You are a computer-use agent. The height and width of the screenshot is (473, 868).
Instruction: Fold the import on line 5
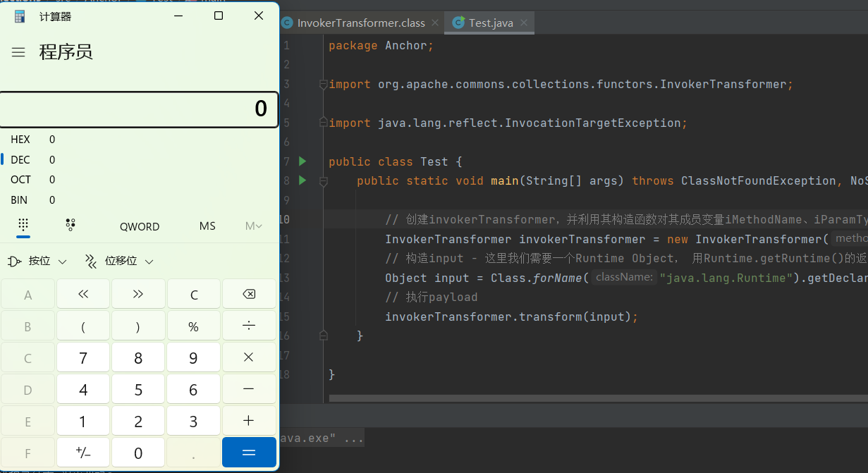tap(324, 123)
